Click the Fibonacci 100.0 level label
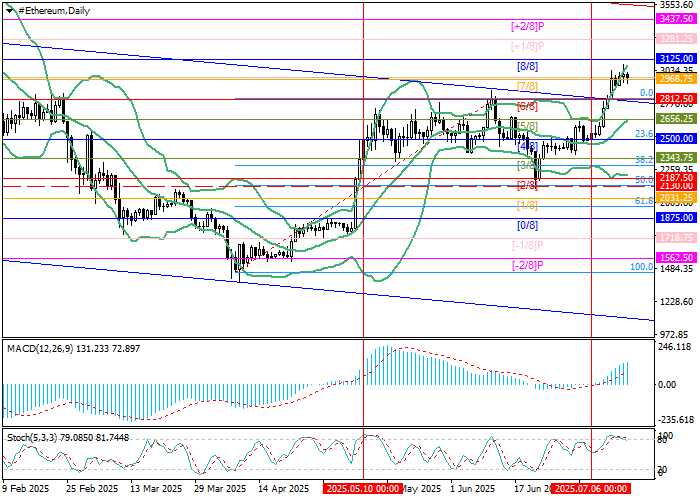 point(641,267)
